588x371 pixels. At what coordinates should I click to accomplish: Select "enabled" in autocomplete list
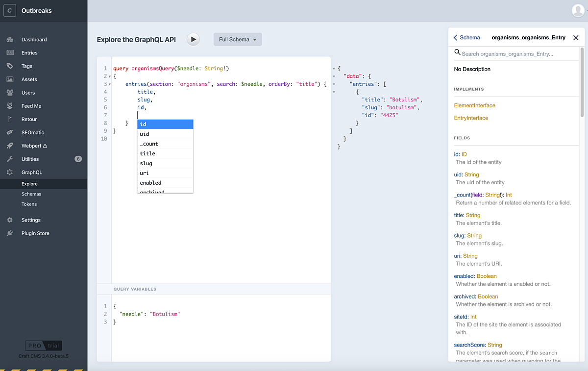click(165, 183)
